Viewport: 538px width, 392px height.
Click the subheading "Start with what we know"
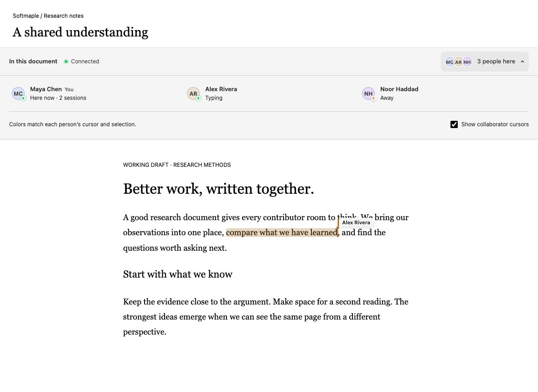point(178,274)
